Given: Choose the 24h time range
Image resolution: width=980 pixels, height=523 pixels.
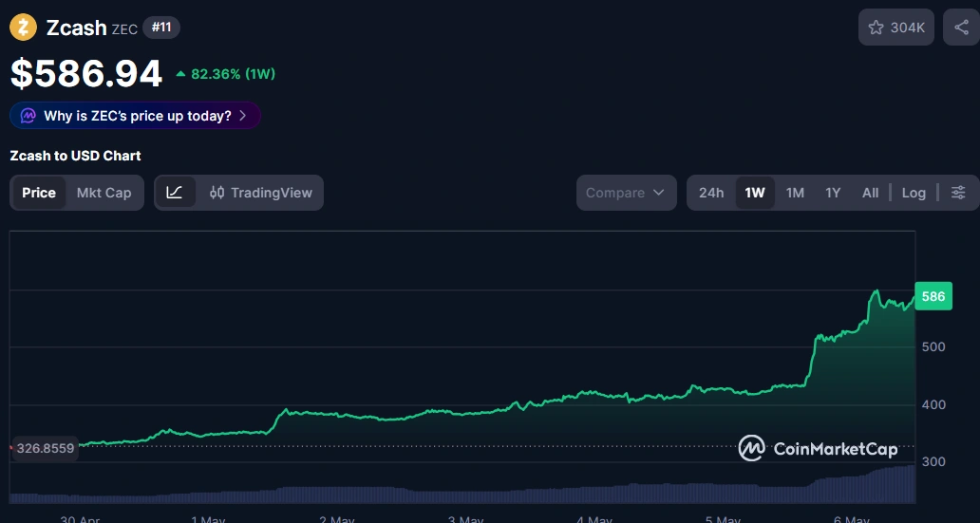Looking at the screenshot, I should point(711,193).
